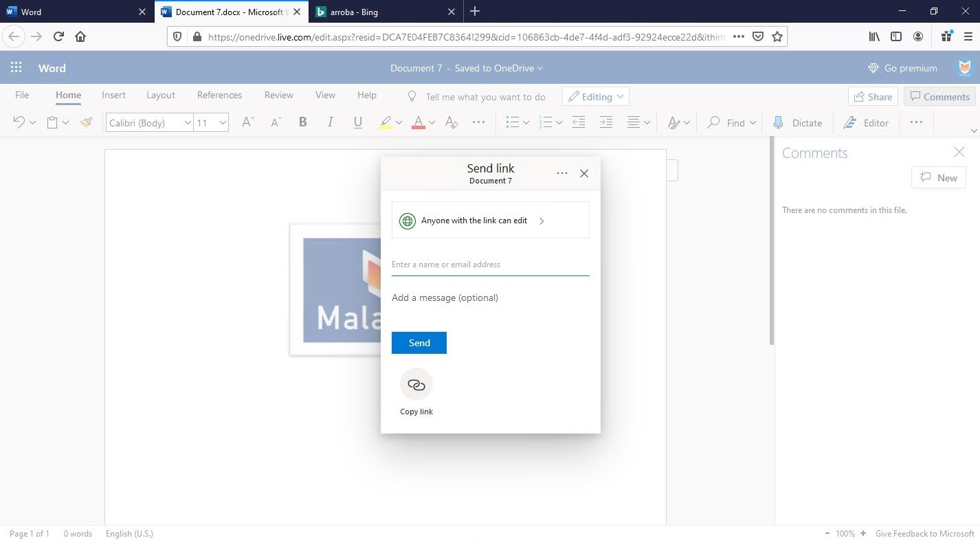This screenshot has height=540, width=980.
Task: Click the Format Painter icon
Action: (86, 123)
